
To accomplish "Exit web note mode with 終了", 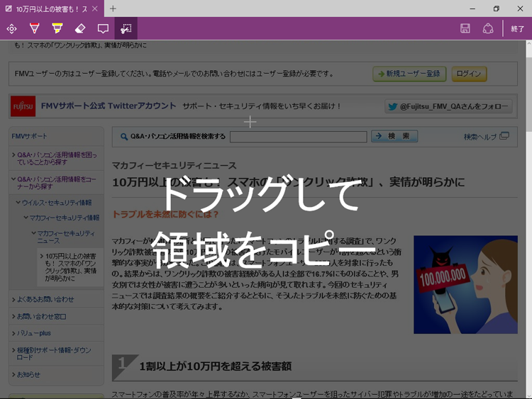I will pos(517,29).
